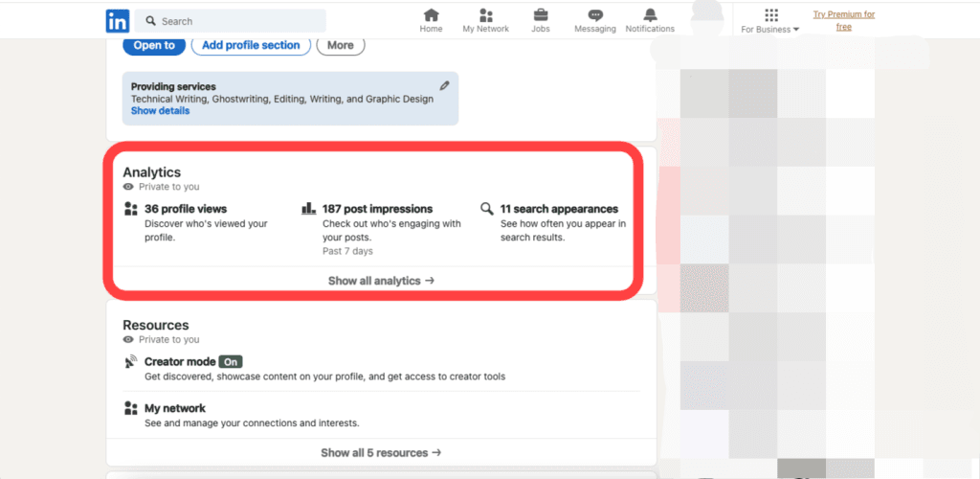Open 36 profile views
Viewport: 980px width, 479px height.
pyautogui.click(x=186, y=209)
